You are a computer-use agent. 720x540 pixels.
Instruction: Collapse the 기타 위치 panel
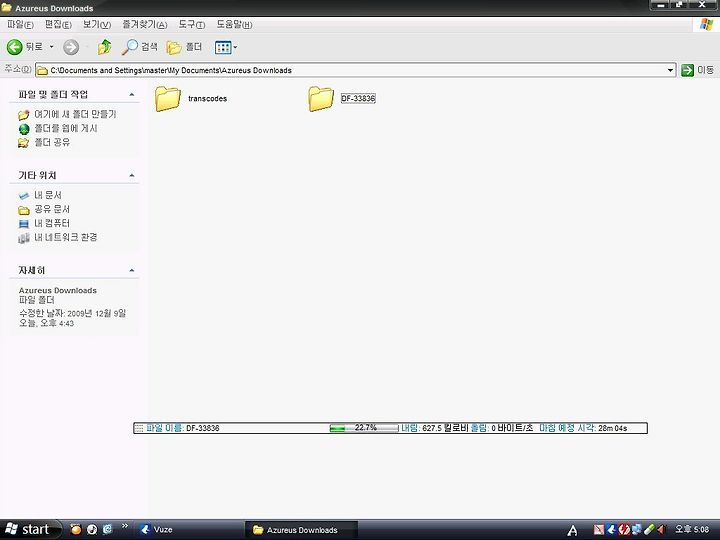(132, 175)
